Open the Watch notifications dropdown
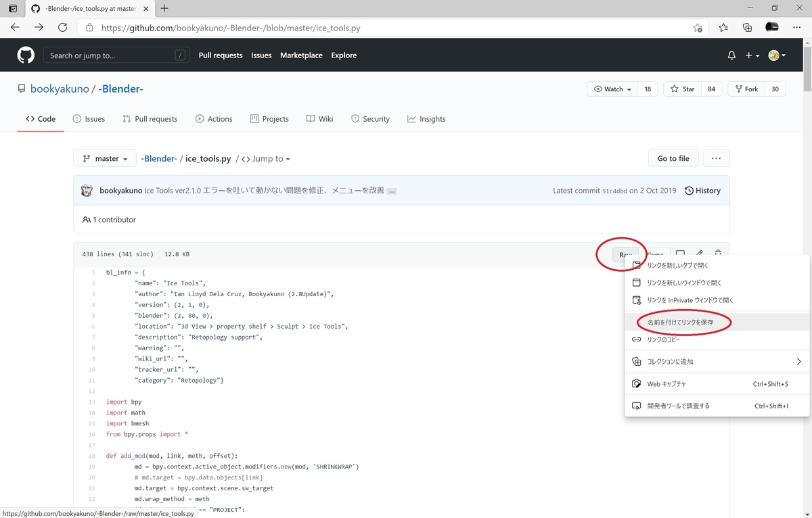This screenshot has width=812, height=518. tap(612, 89)
